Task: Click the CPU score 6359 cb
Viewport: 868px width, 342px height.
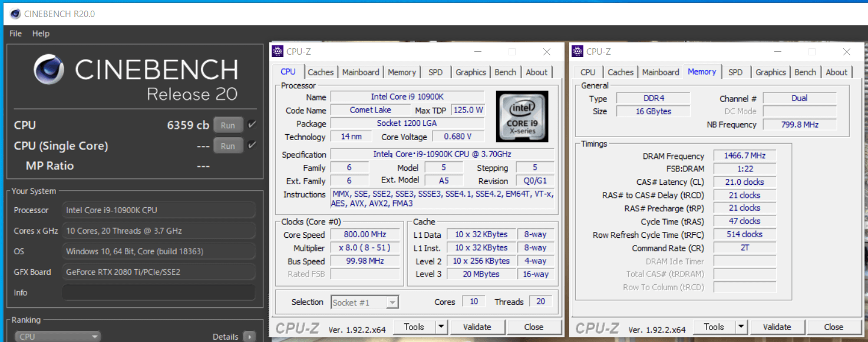Action: coord(188,125)
